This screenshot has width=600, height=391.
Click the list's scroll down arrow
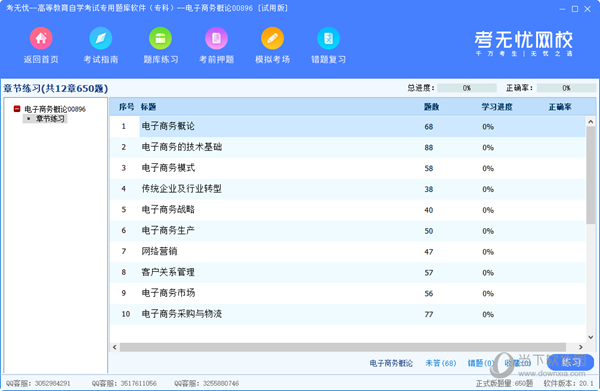pos(590,337)
